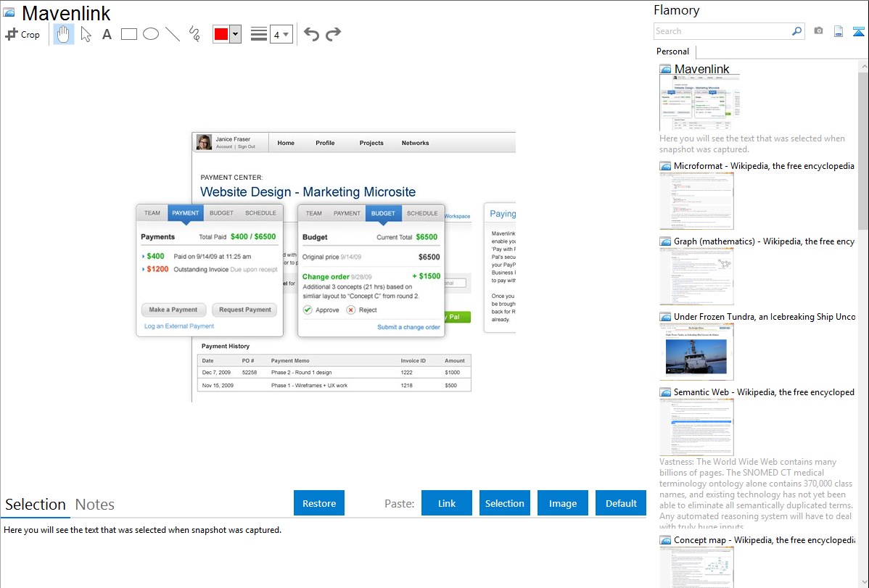Click the green Approve check in snapshot

[308, 310]
